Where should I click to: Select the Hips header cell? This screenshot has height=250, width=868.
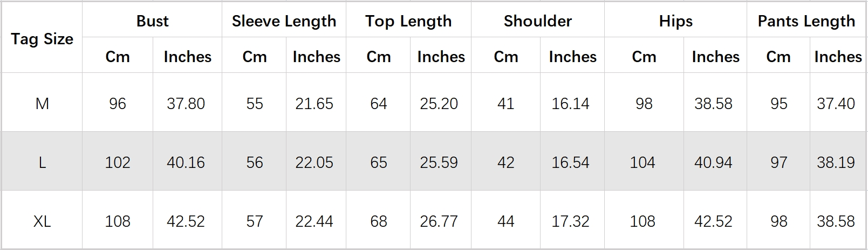tap(675, 21)
